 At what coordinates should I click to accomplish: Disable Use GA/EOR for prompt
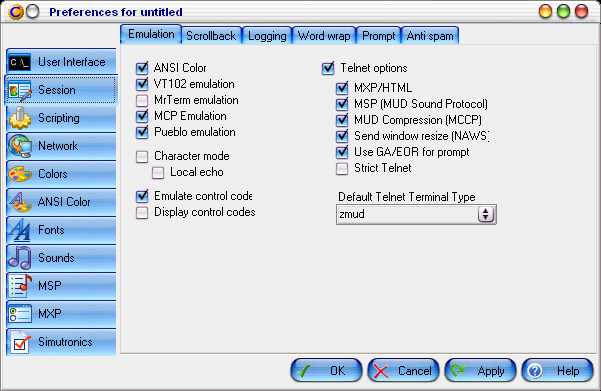(x=342, y=152)
